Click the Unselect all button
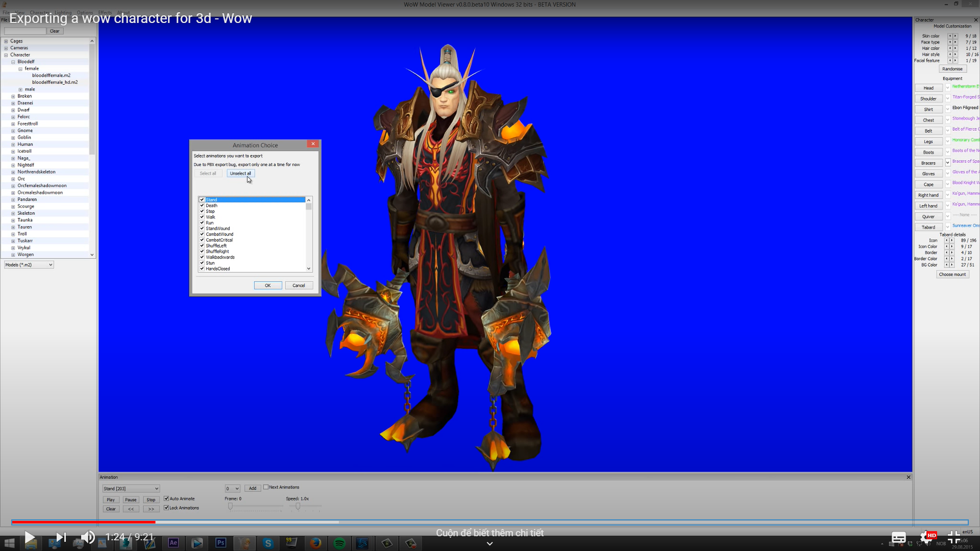 (240, 173)
